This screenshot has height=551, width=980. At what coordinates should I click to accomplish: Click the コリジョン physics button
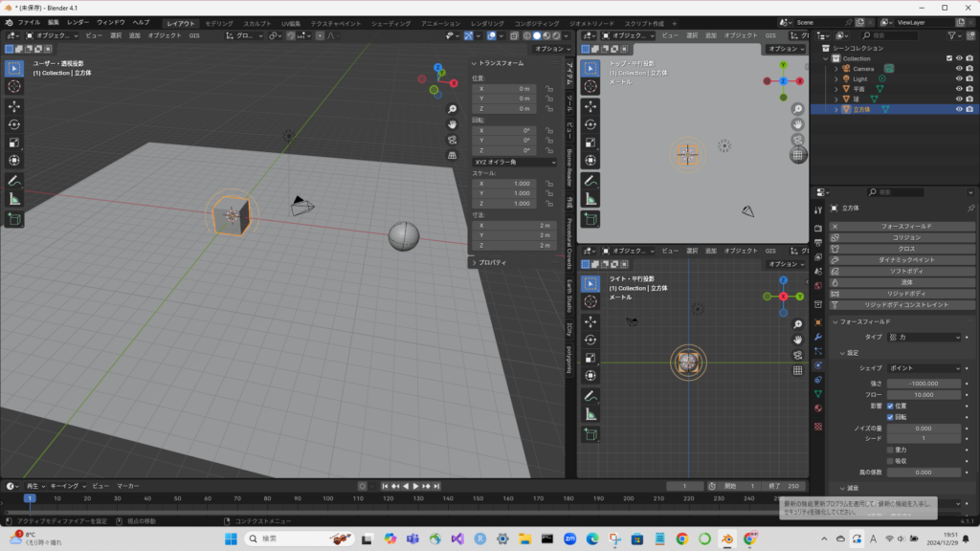pos(905,237)
